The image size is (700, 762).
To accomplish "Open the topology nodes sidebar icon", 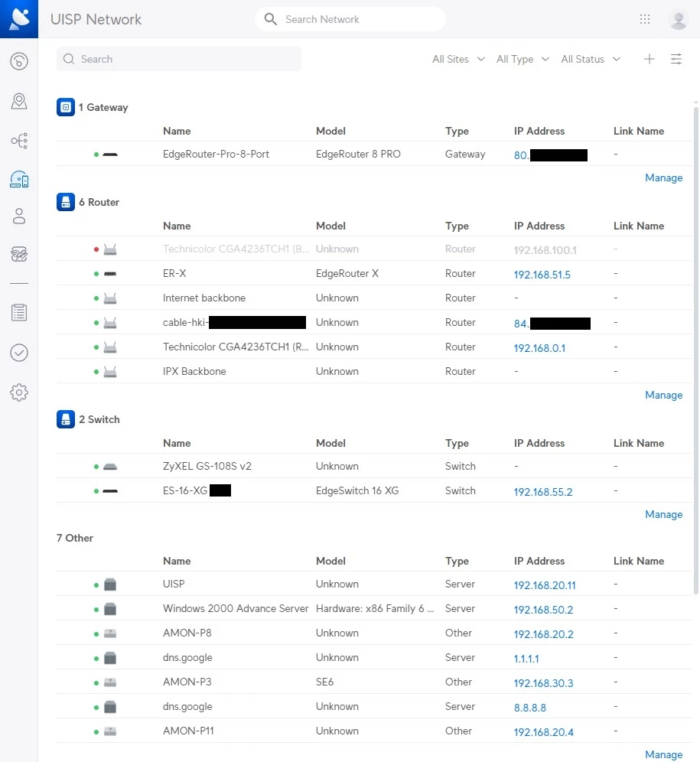I will click(19, 141).
